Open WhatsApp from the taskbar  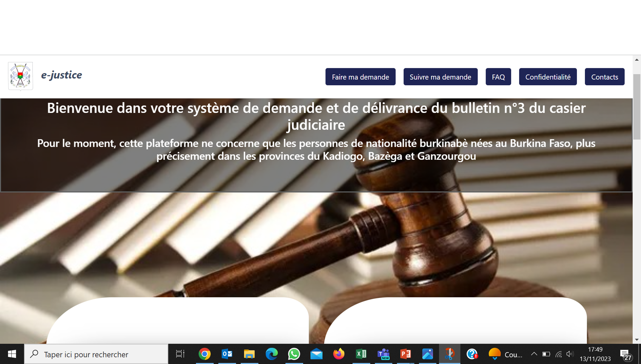294,354
